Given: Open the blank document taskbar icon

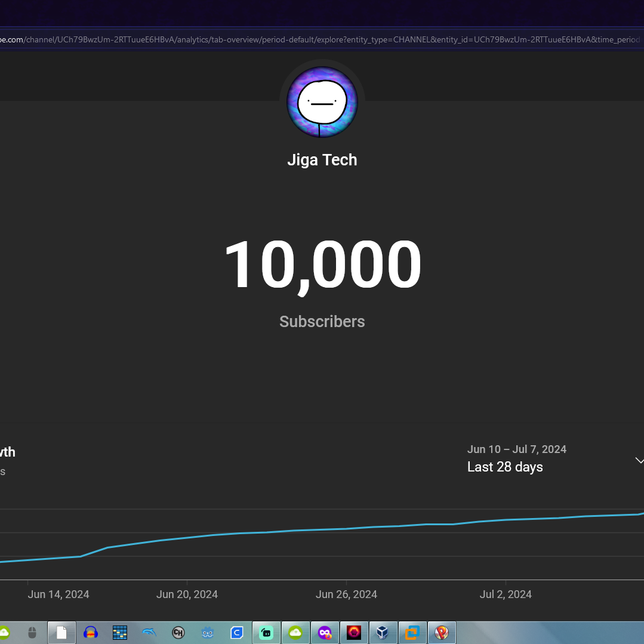Looking at the screenshot, I should tap(61, 633).
